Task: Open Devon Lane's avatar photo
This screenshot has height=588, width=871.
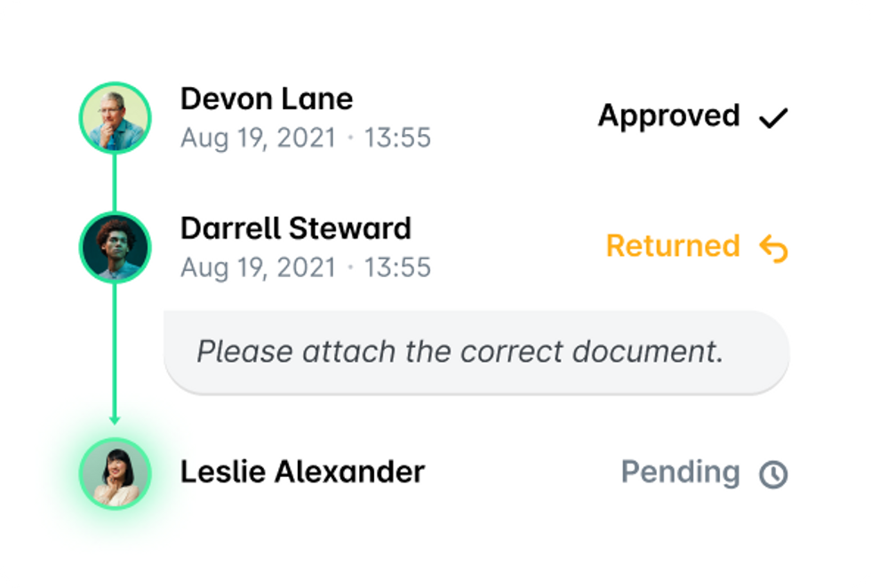Action: 115,118
